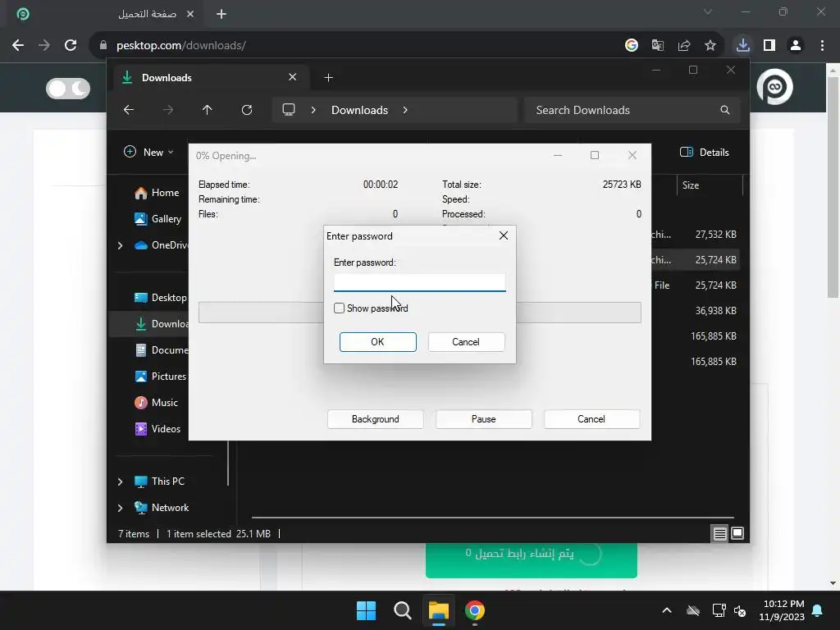Viewport: 840px width, 630px height.
Task: Click the search magnifier in Explorer
Action: pos(725,110)
